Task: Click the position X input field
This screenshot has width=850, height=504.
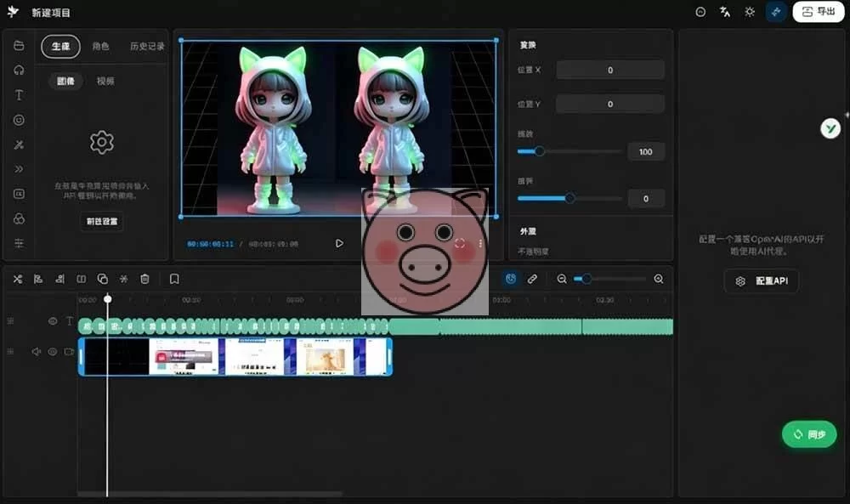Action: tap(610, 70)
